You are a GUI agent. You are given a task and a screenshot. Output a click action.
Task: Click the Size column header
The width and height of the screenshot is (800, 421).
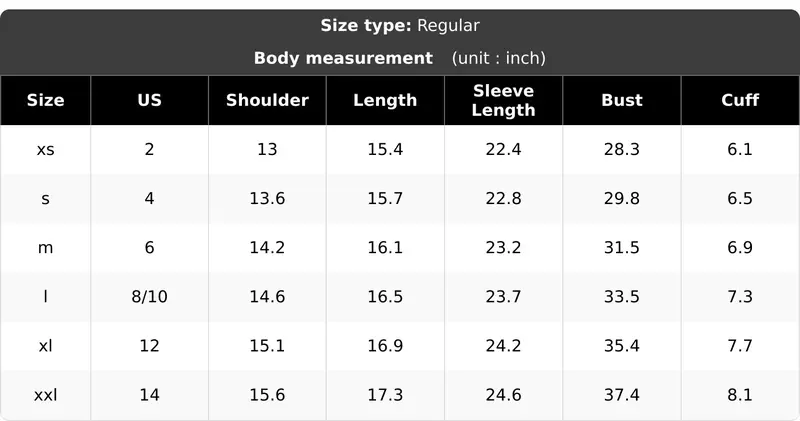coord(45,100)
